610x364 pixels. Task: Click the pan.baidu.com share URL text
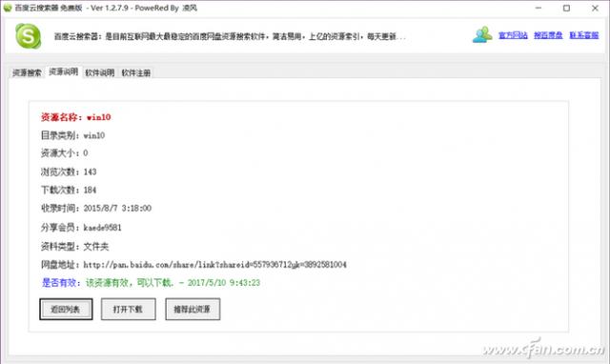214,265
